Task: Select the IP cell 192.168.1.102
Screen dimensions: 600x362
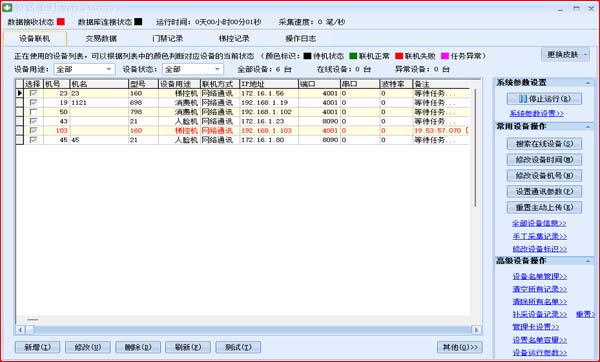Action: 269,112
